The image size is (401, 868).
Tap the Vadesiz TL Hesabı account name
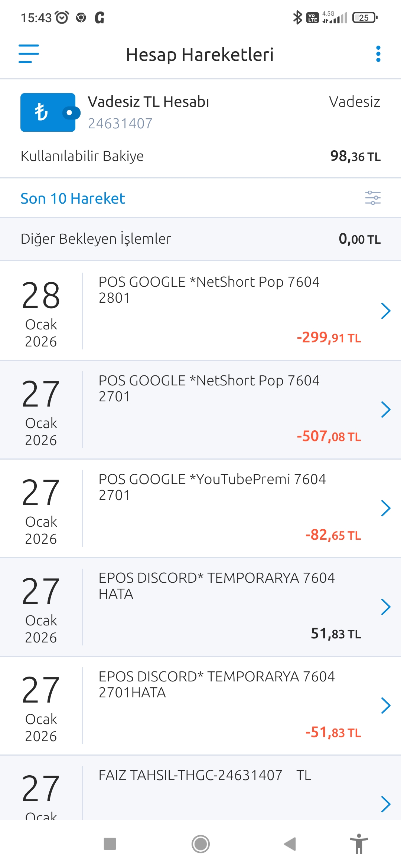pyautogui.click(x=149, y=102)
